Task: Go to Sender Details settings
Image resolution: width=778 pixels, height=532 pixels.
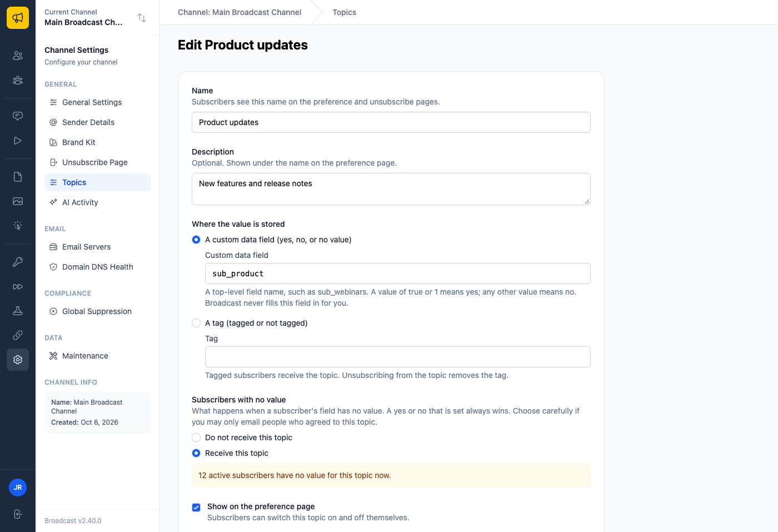Action: 97,122
